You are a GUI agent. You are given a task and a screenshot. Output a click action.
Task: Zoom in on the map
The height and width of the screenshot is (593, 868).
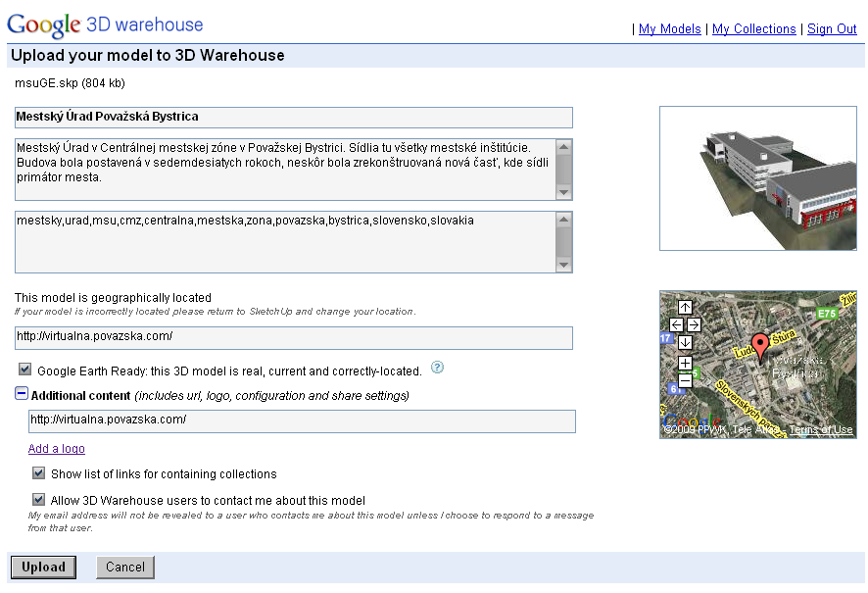click(x=685, y=364)
